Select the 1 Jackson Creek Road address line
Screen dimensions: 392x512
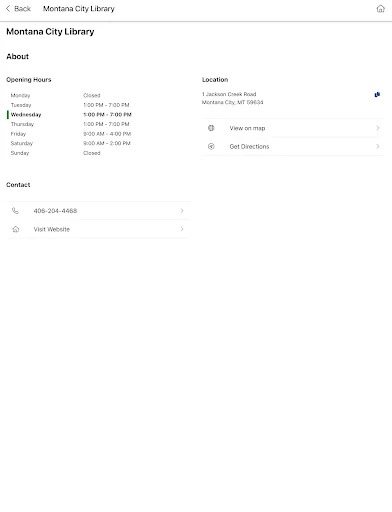(229, 94)
